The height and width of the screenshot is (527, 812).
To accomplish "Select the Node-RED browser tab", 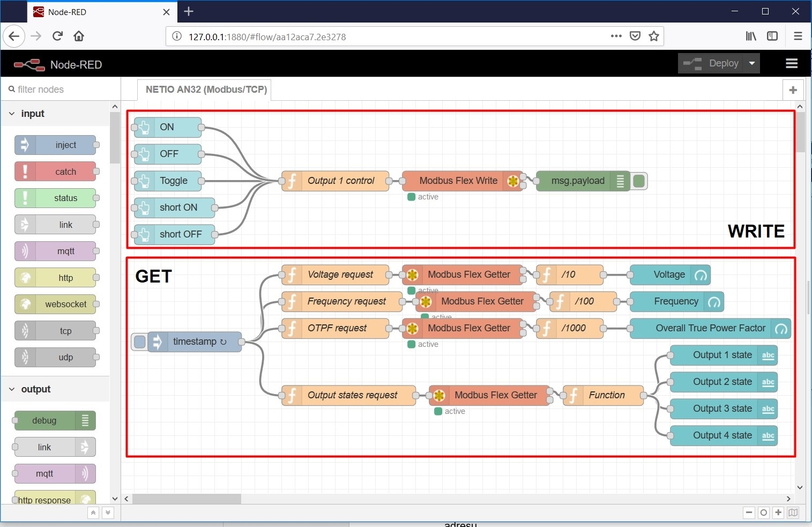I will coord(102,12).
